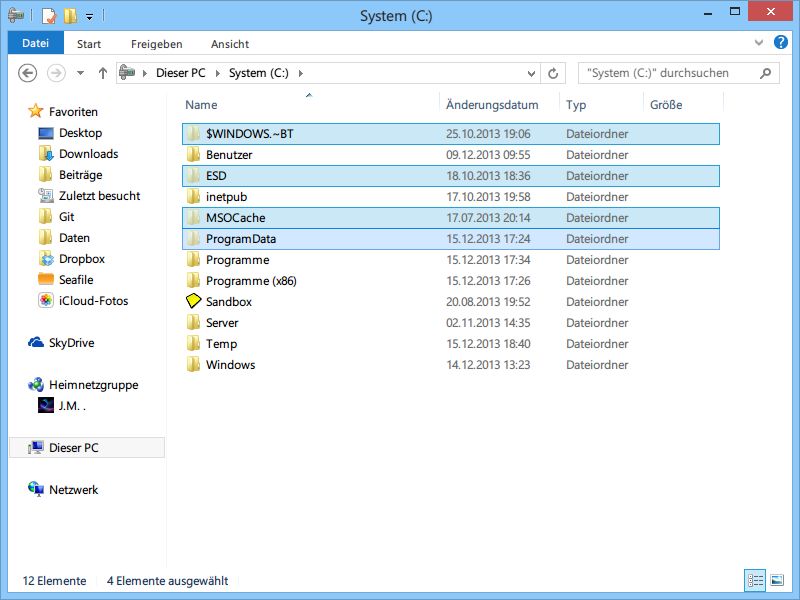Open the address bar history dropdown
Viewport: 800px width, 600px height.
(531, 73)
